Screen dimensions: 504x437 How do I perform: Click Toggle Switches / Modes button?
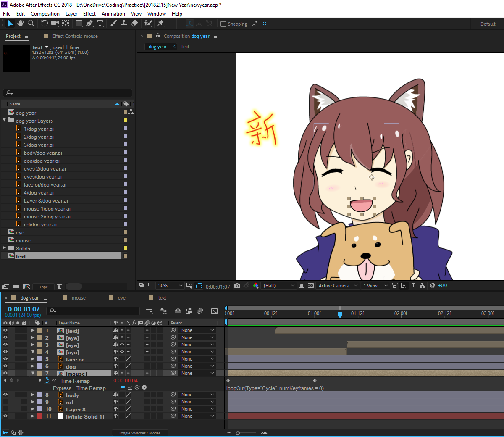point(139,433)
